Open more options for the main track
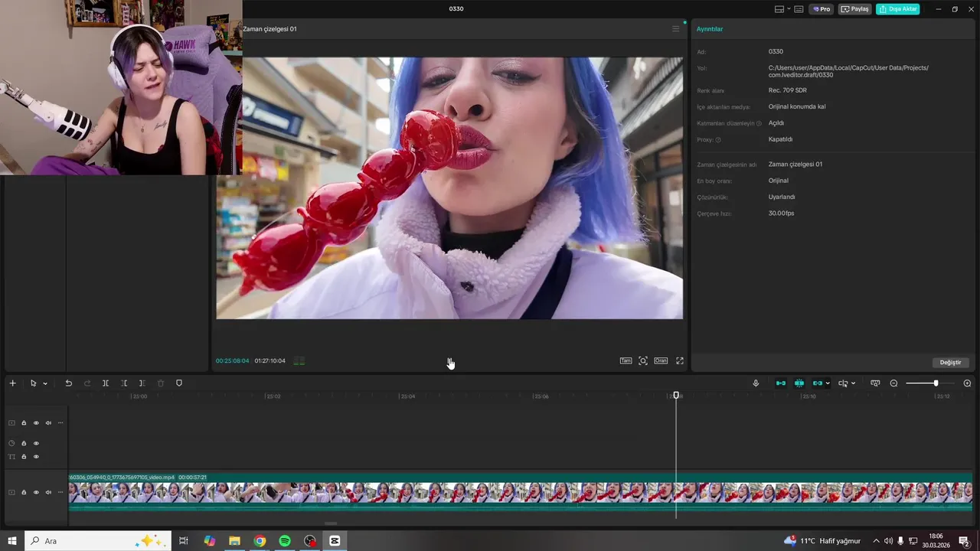This screenshot has height=551, width=980. (x=60, y=492)
